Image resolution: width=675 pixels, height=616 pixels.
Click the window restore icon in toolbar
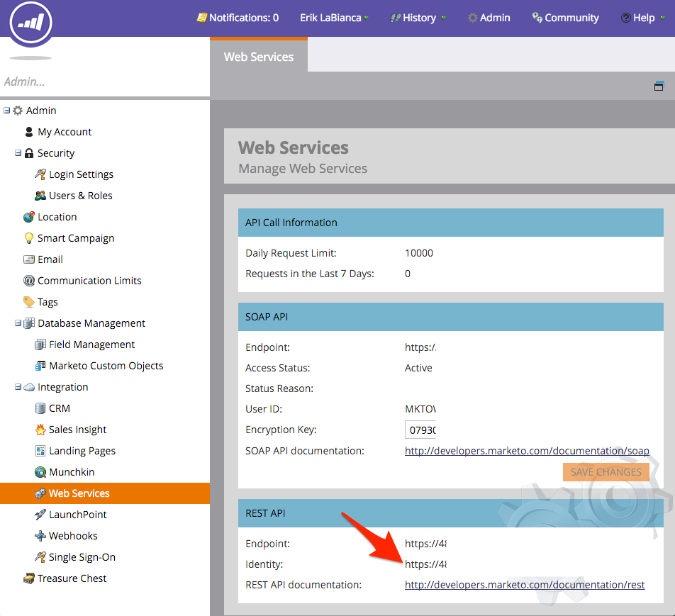tap(659, 86)
